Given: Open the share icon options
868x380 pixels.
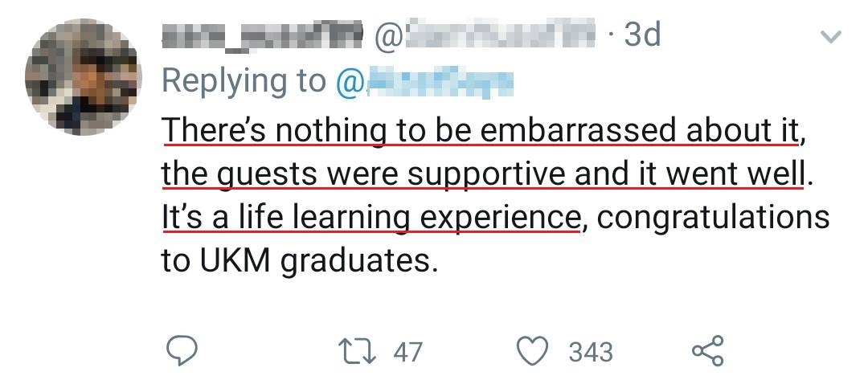Looking at the screenshot, I should tap(708, 350).
